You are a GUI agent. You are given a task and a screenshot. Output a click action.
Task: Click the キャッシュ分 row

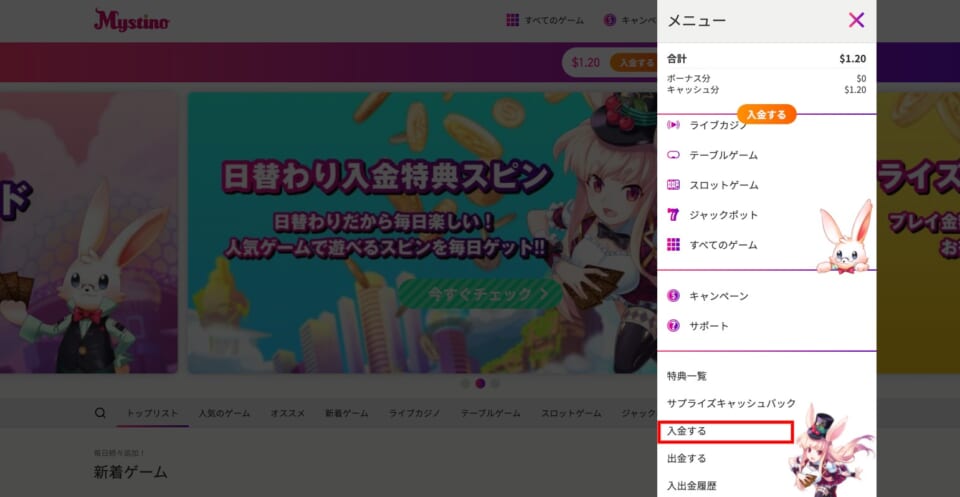pos(767,89)
